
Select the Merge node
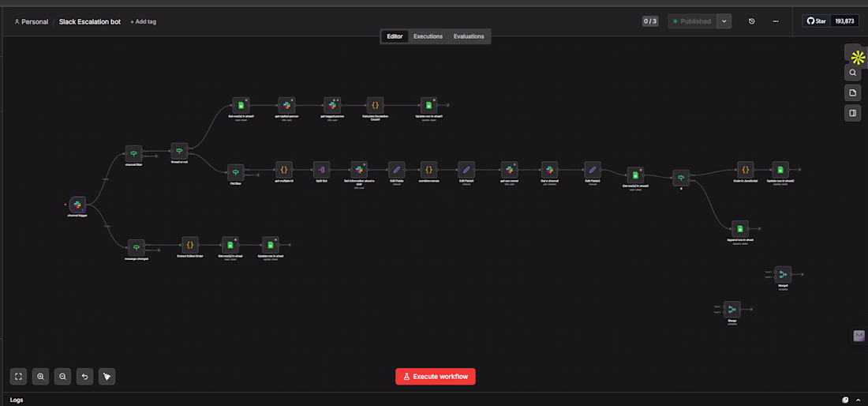731,310
